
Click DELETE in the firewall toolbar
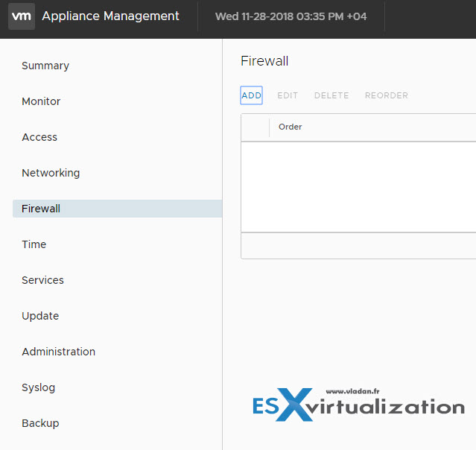pyautogui.click(x=331, y=95)
